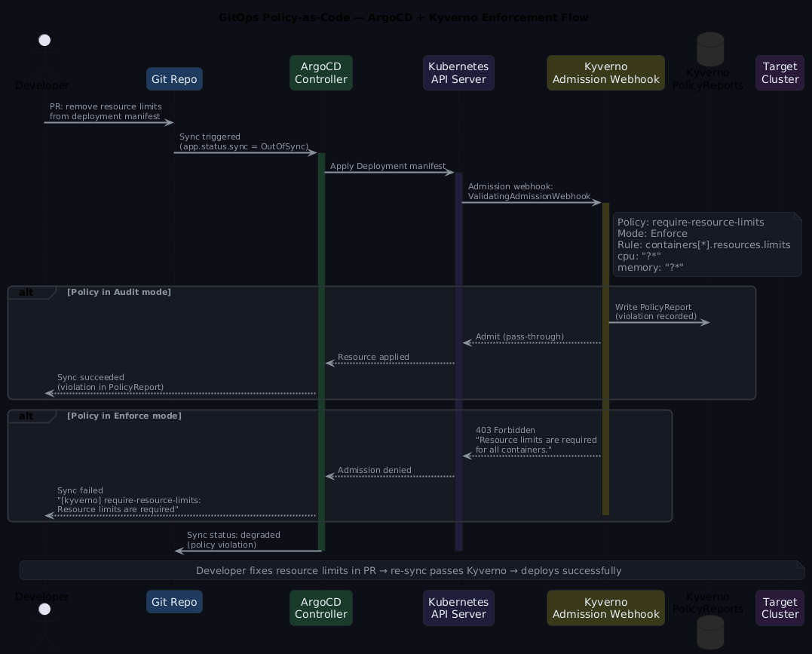Select the bottom ArgoCD Controller participant box
This screenshot has width=812, height=654.
click(321, 608)
